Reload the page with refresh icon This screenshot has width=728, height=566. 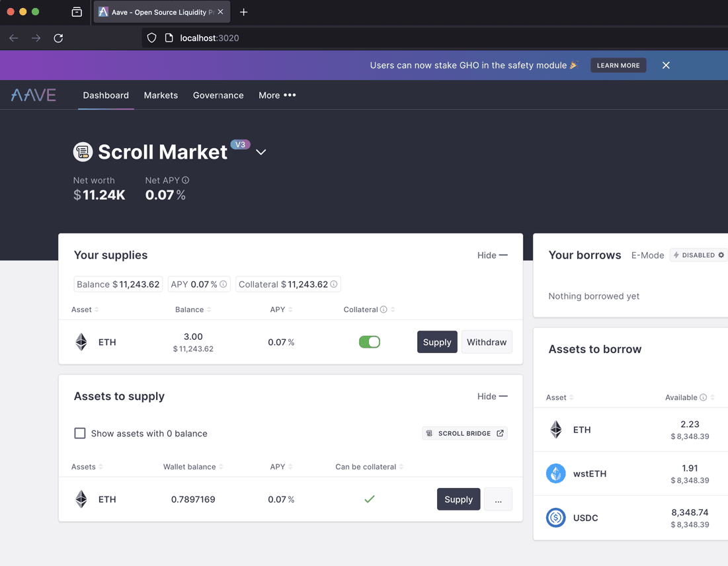coord(58,38)
